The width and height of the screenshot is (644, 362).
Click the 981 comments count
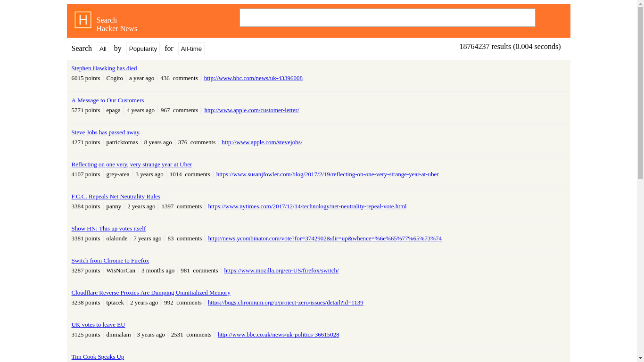click(199, 271)
